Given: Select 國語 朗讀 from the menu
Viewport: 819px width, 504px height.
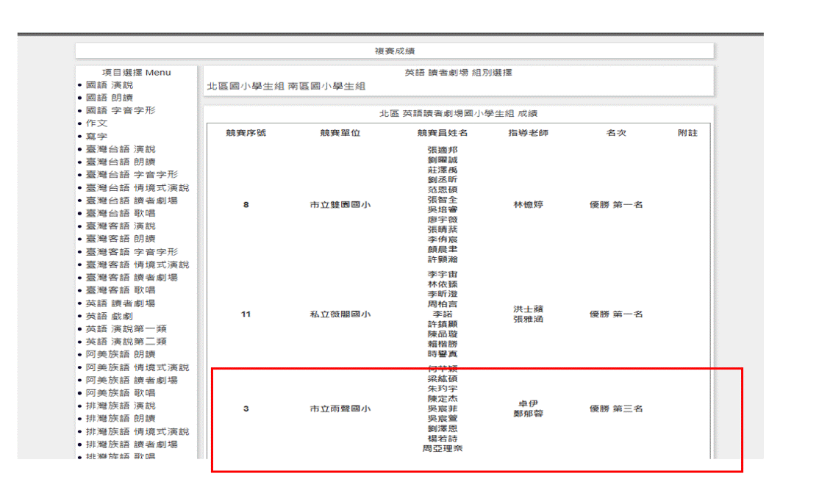Looking at the screenshot, I should (110, 98).
